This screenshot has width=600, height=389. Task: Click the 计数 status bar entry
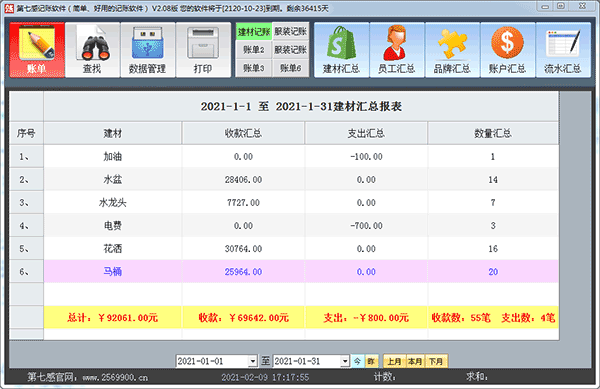[384, 377]
